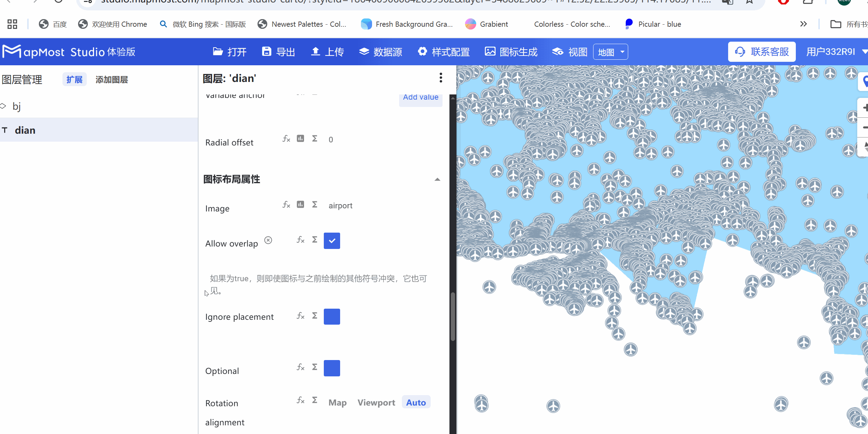Click the fx icon next to Image

tap(286, 205)
